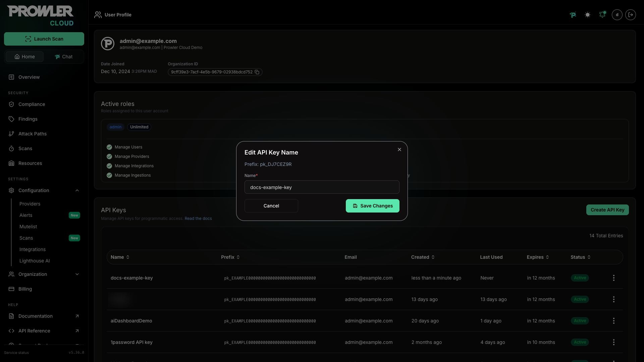Viewport: 644px width, 362px height.
Task: Sort the table by Name
Action: tap(120, 257)
